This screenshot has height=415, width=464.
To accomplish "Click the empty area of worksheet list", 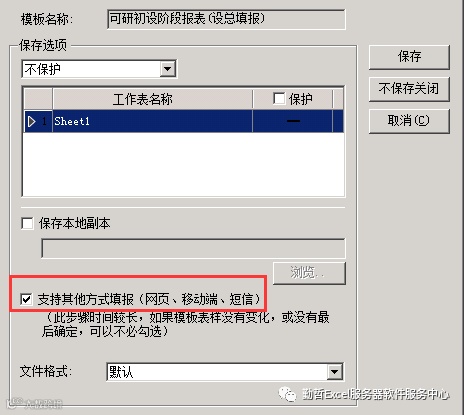I will pyautogui.click(x=183, y=164).
